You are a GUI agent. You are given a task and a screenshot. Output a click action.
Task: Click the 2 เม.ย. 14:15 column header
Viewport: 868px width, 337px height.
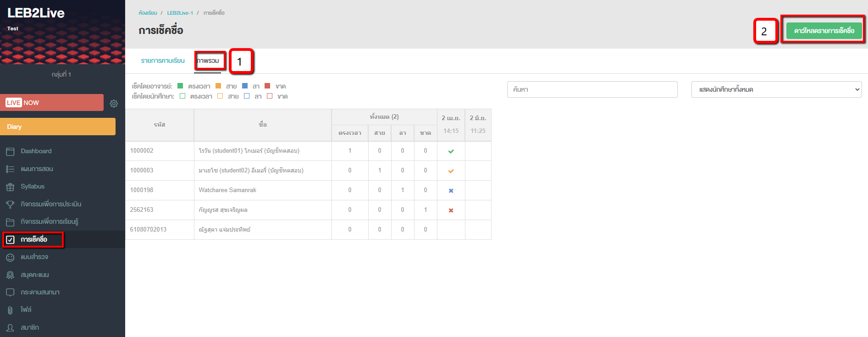[451, 125]
